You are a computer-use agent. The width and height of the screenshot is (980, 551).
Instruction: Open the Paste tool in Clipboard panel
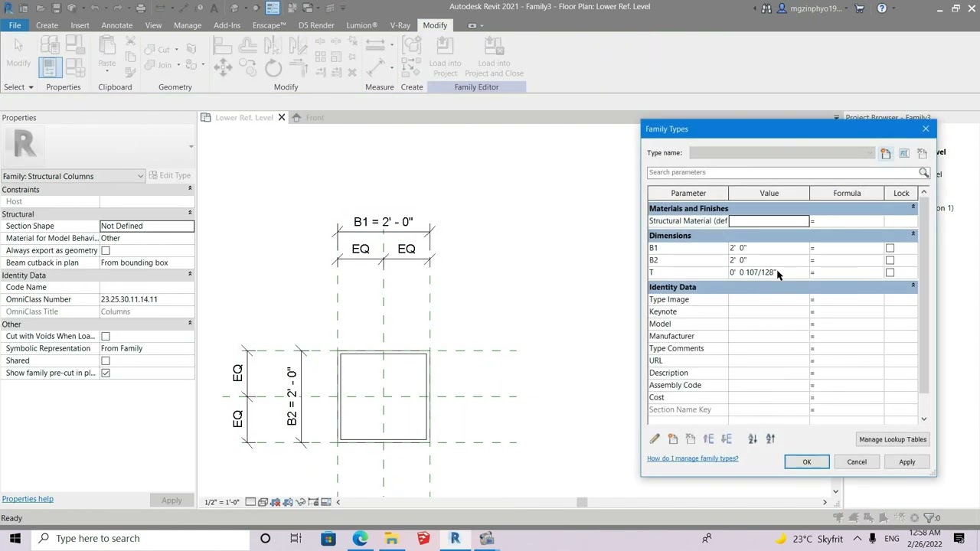tap(107, 52)
